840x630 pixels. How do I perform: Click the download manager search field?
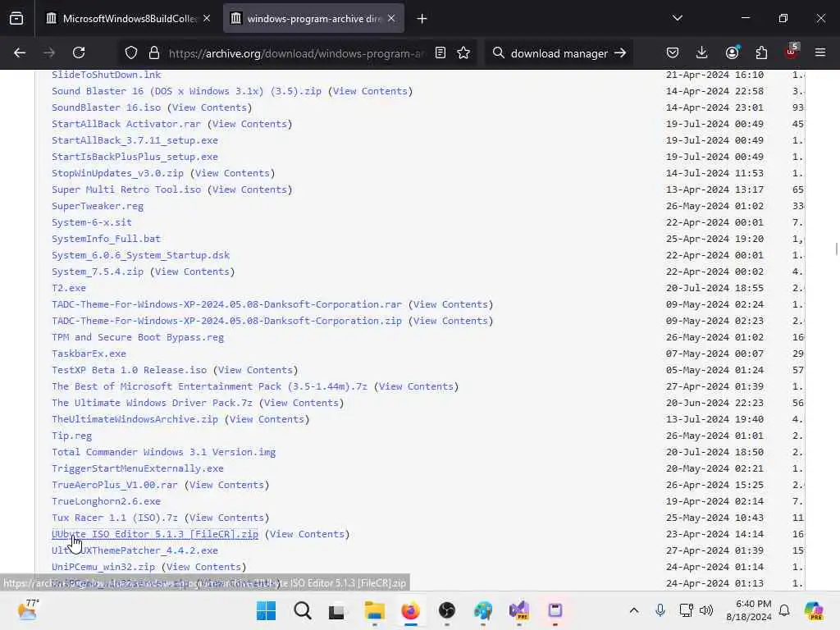click(559, 53)
